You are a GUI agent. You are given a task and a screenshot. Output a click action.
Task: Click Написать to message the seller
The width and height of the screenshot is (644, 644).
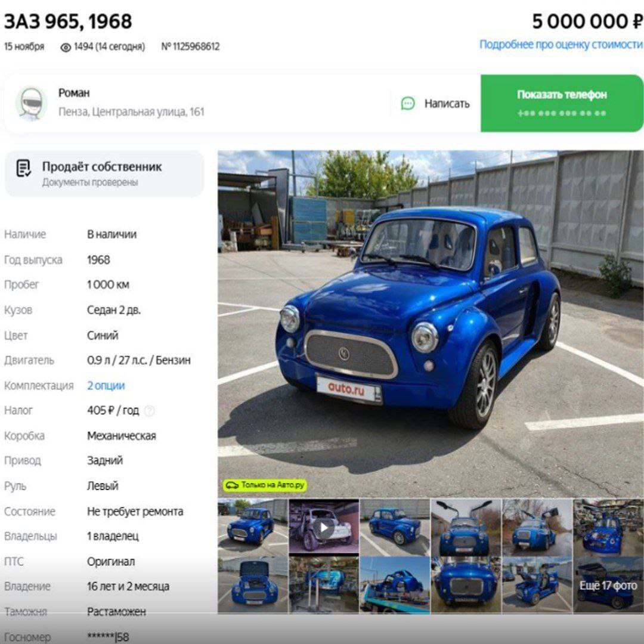click(x=447, y=104)
